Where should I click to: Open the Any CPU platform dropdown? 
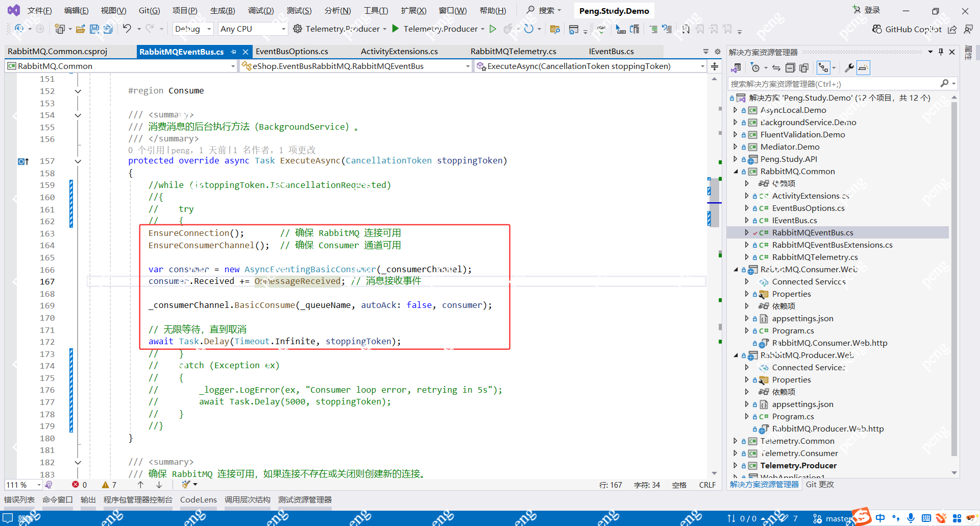tap(253, 29)
